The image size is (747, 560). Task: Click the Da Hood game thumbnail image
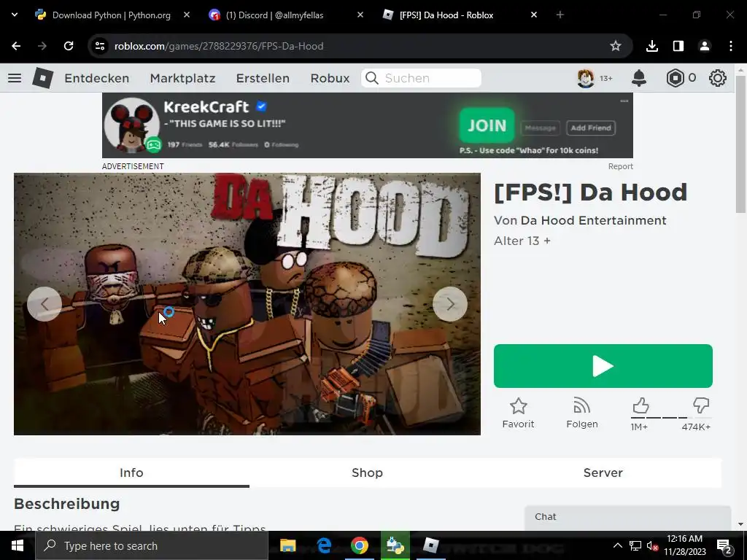[x=247, y=304]
